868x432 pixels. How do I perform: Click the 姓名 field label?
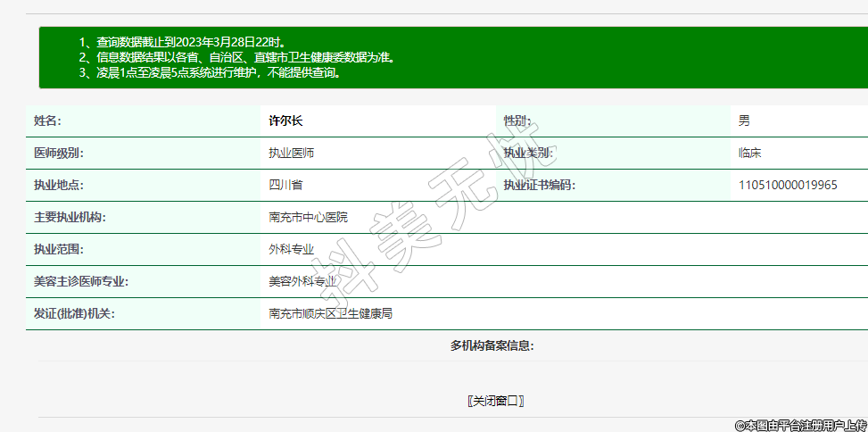pyautogui.click(x=47, y=120)
